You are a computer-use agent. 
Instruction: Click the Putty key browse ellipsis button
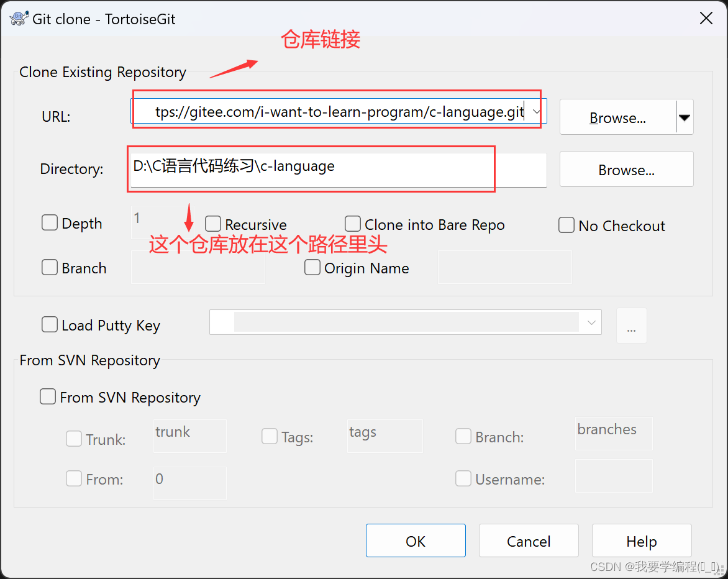point(632,326)
